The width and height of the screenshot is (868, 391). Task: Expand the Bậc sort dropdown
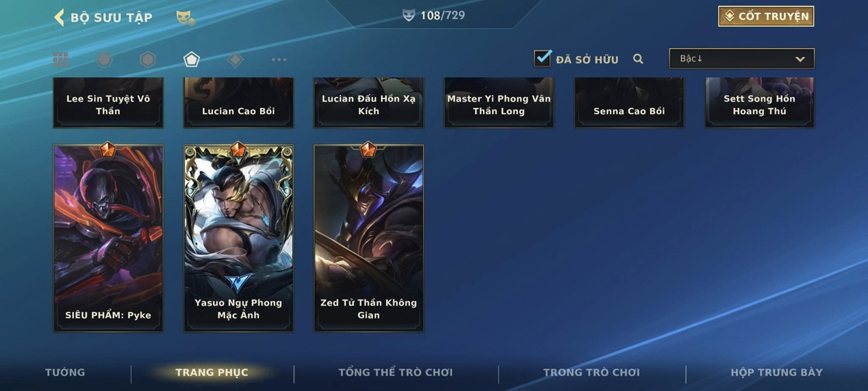742,58
